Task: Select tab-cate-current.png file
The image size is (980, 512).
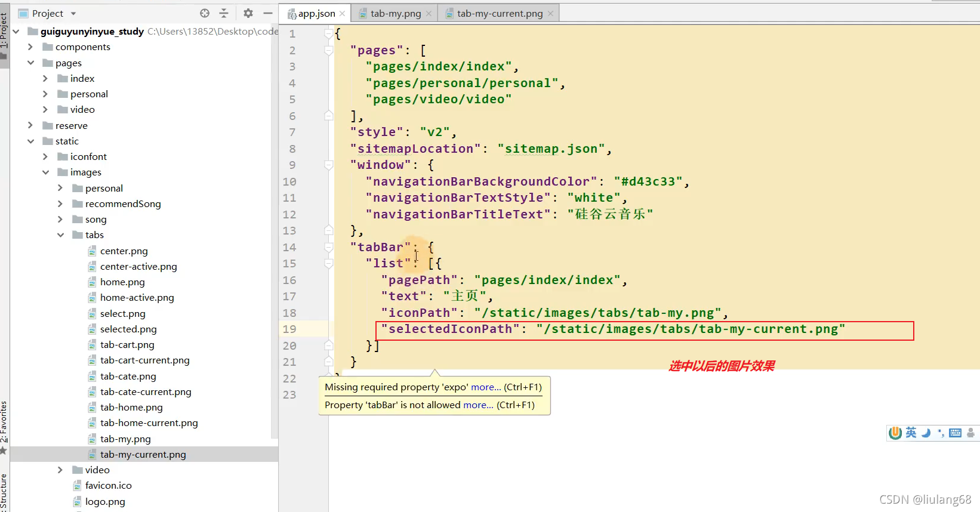Action: pyautogui.click(x=146, y=391)
